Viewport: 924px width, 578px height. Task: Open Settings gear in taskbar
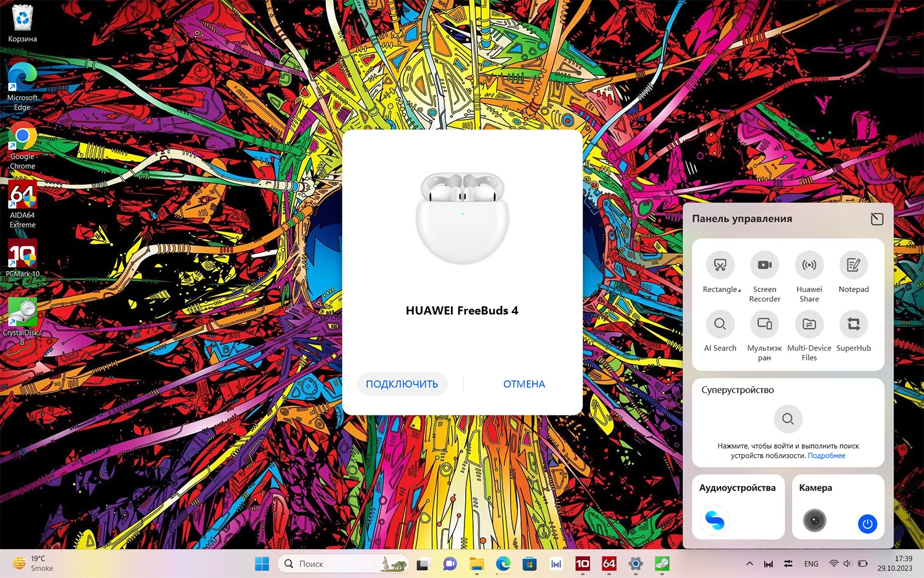coord(636,564)
